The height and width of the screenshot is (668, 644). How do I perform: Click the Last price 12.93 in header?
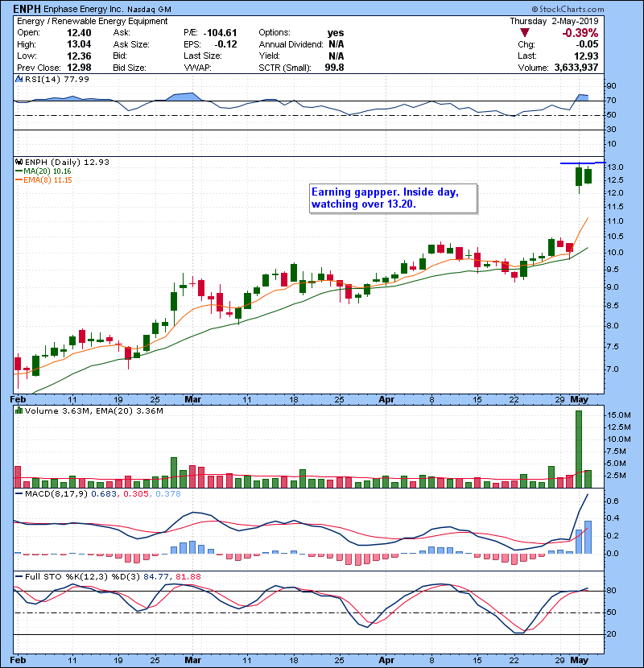pos(586,56)
